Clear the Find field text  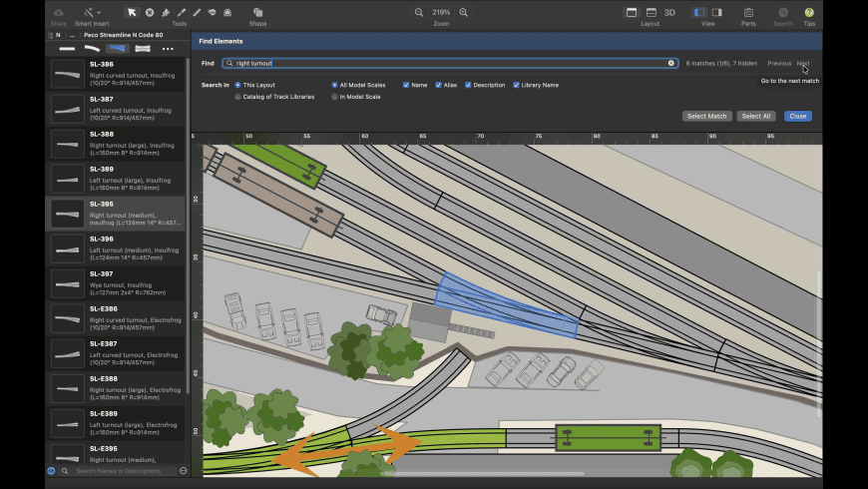(x=670, y=63)
